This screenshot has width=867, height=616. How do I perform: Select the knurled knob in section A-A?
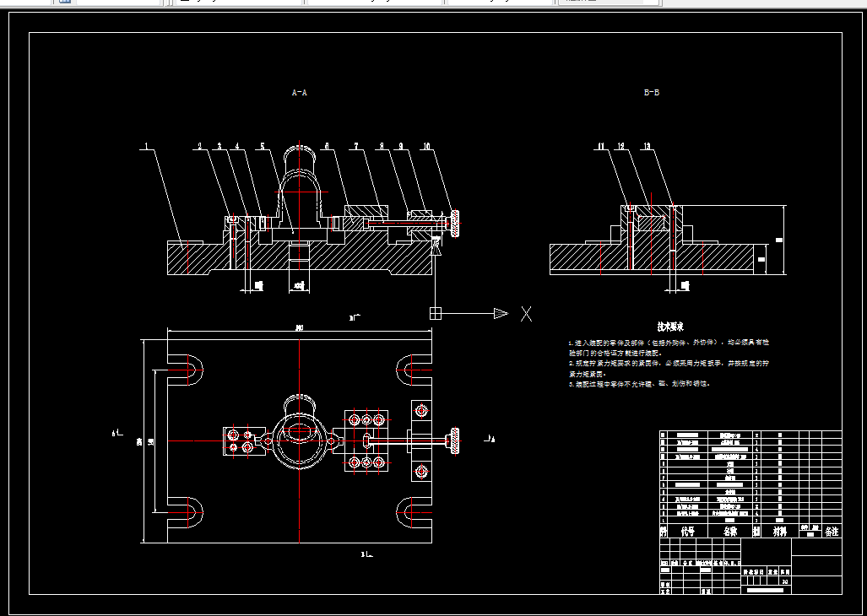[x=455, y=224]
